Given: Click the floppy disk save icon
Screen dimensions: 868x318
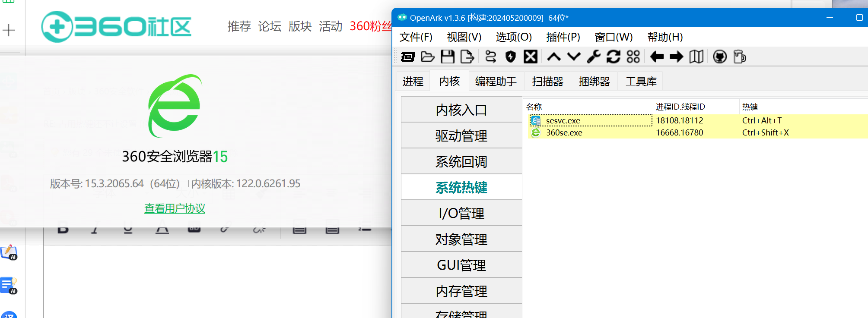Looking at the screenshot, I should click(x=447, y=57).
